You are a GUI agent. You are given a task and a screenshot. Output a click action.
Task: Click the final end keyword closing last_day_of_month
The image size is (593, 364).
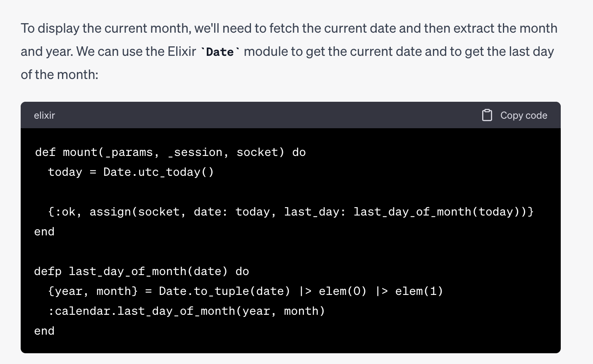click(44, 330)
